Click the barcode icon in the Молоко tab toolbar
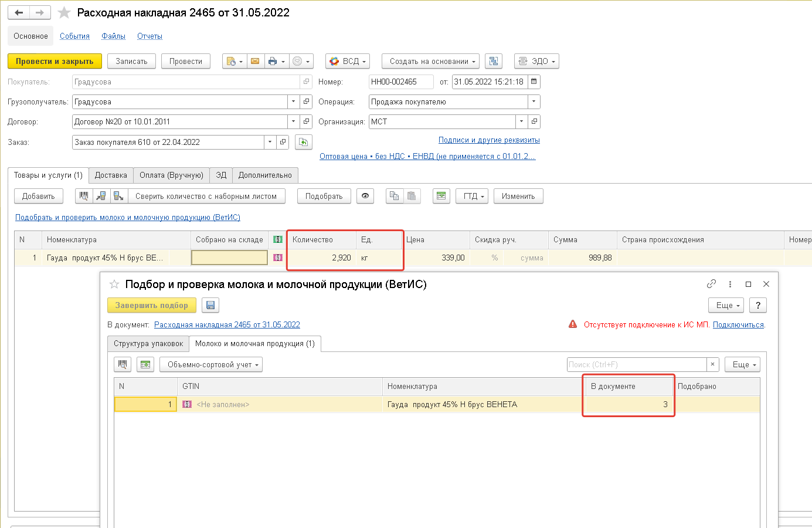 pos(123,364)
